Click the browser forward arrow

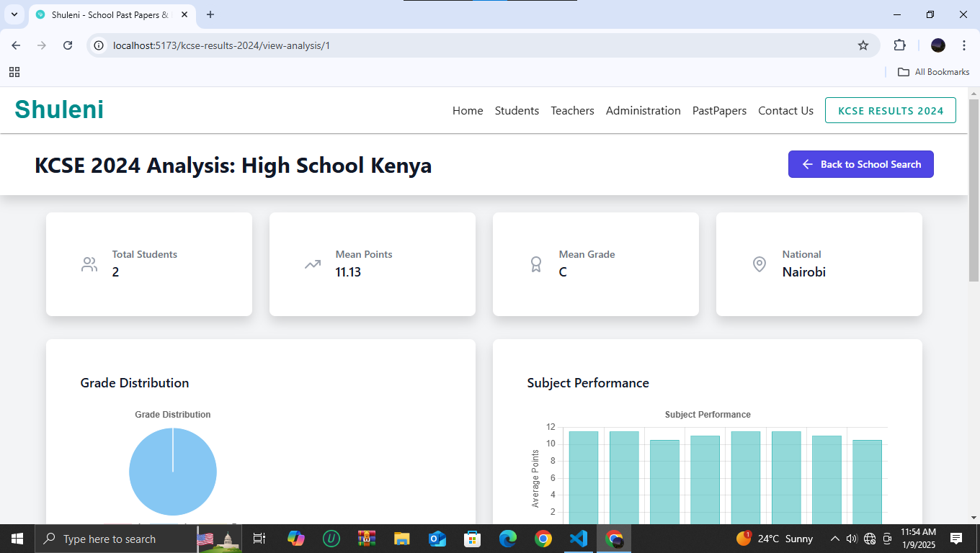tap(42, 45)
